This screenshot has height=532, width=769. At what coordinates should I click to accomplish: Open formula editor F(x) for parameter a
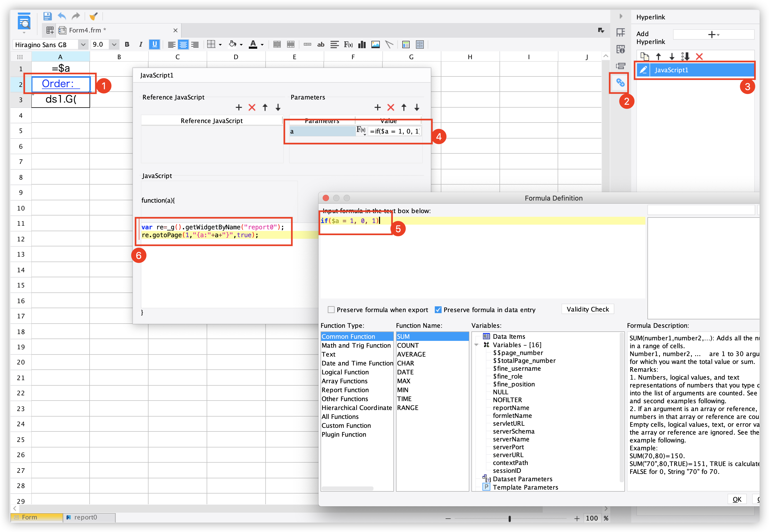pos(361,130)
